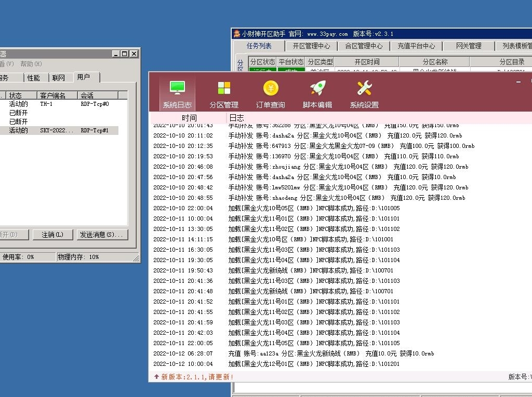
Task: Open 分区管理 colored grid icon
Action: point(224,88)
